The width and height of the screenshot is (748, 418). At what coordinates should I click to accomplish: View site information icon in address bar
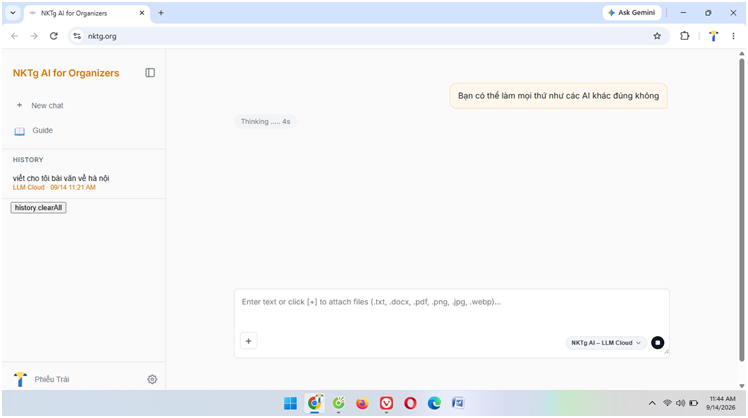point(77,36)
